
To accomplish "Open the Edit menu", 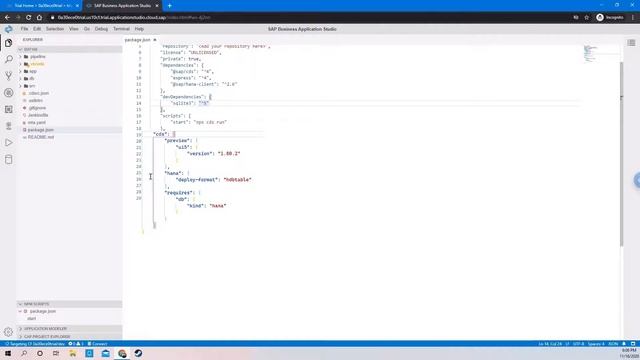I will 37,29.
